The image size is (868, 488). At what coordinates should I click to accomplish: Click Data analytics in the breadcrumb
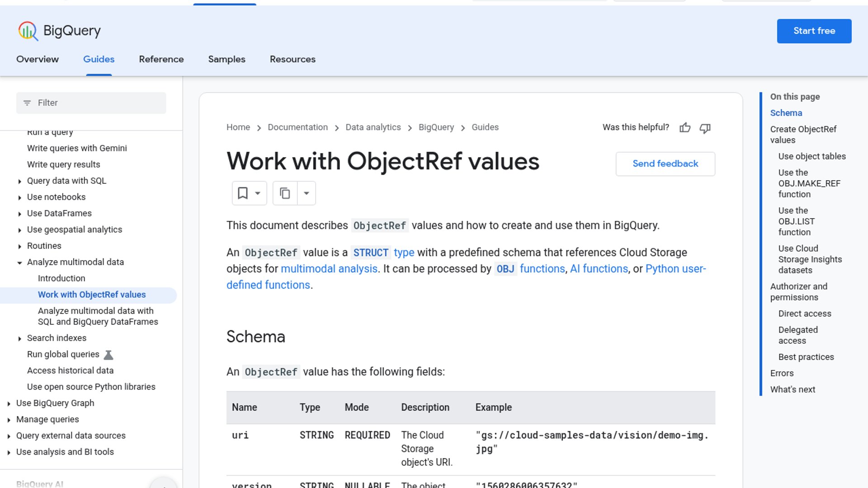[373, 127]
